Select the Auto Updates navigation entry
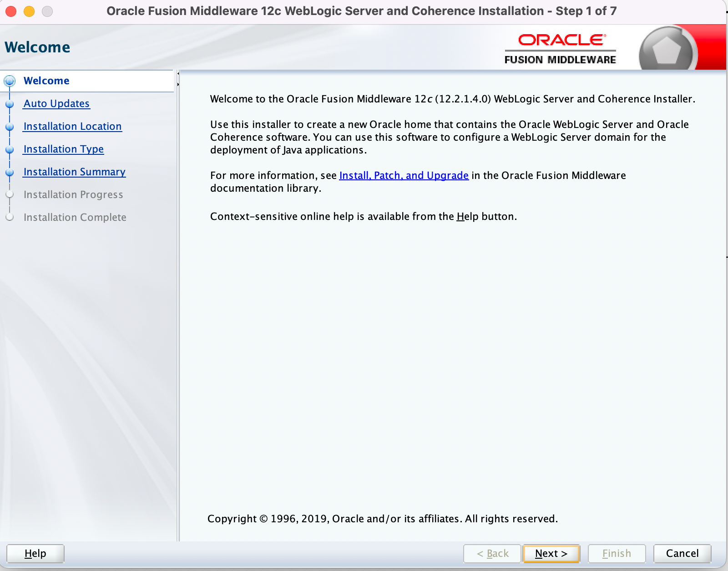Screen dimensions: 728x571 pyautogui.click(x=56, y=103)
